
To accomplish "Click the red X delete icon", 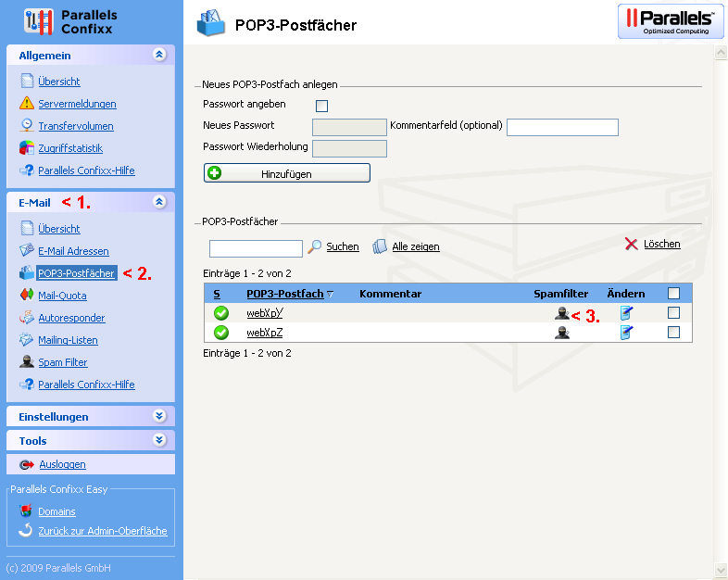I will 632,244.
